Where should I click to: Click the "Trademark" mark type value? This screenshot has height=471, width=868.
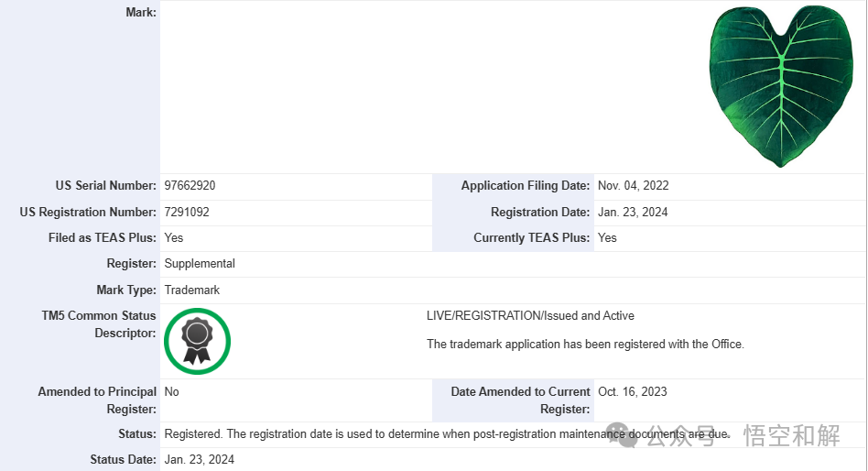tap(192, 290)
